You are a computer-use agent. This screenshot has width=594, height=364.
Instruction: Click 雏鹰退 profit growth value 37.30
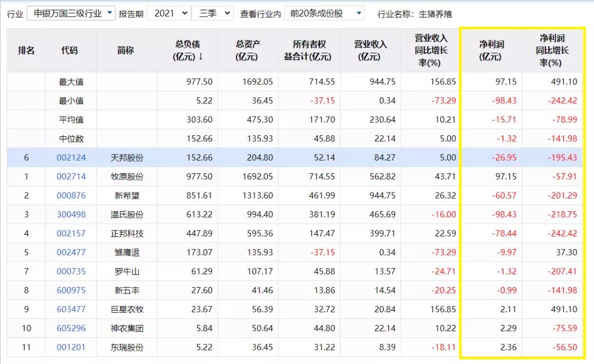click(x=566, y=252)
